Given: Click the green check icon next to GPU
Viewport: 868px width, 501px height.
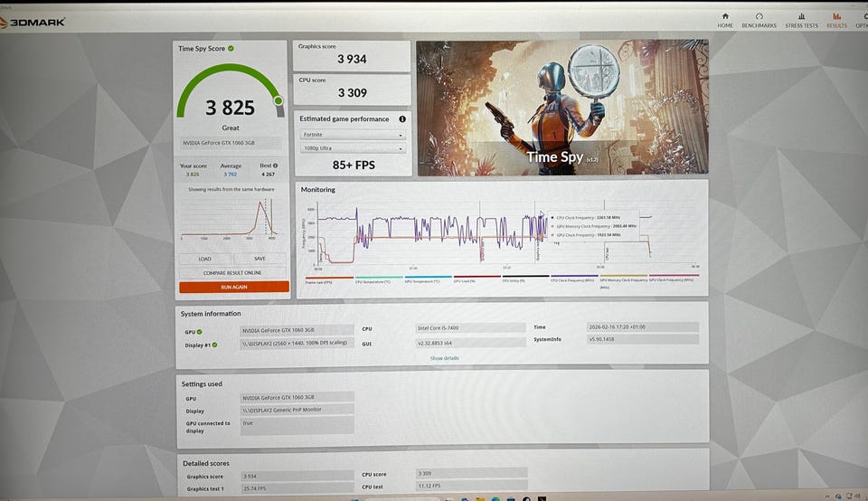Looking at the screenshot, I should [x=199, y=332].
